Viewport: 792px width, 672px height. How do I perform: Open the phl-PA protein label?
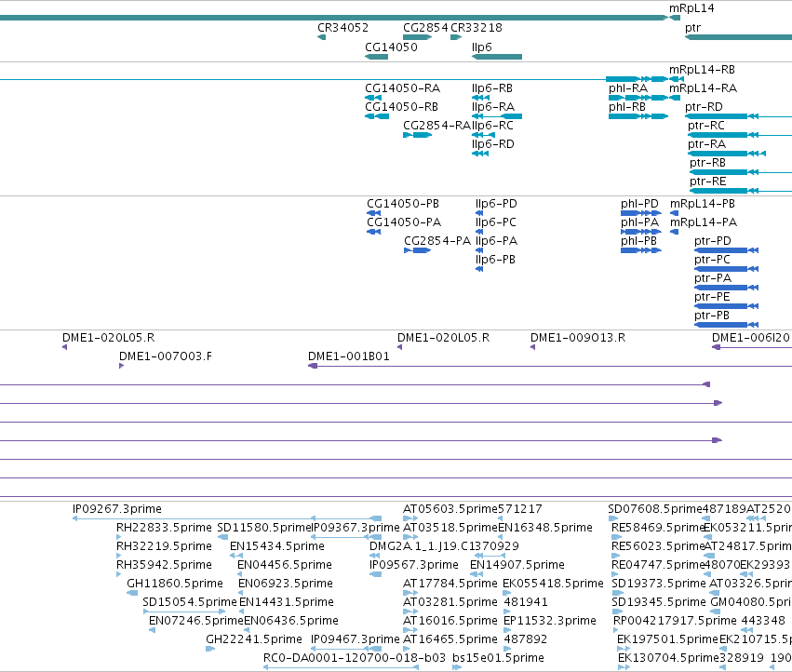(x=640, y=222)
